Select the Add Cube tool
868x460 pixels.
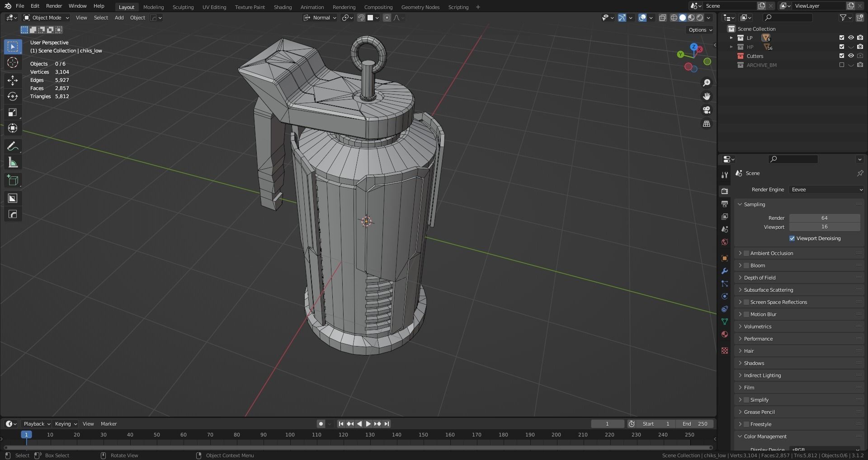[x=13, y=180]
